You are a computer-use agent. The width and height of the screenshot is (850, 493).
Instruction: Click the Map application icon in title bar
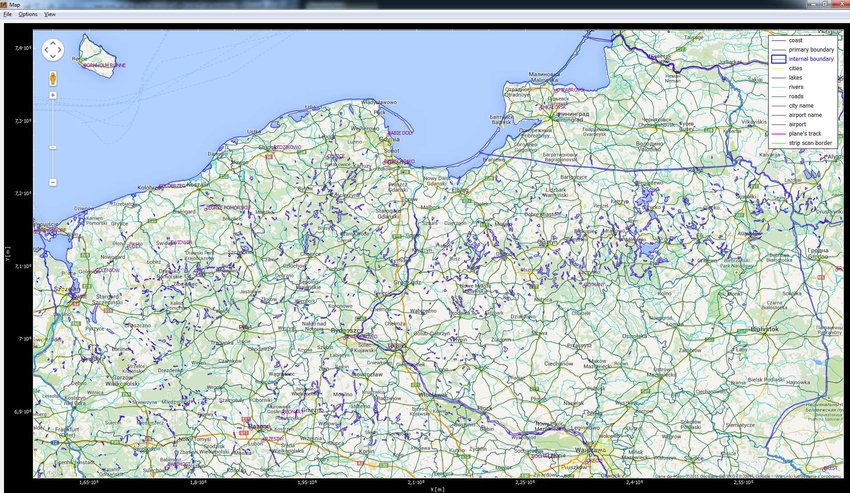pyautogui.click(x=4, y=4)
